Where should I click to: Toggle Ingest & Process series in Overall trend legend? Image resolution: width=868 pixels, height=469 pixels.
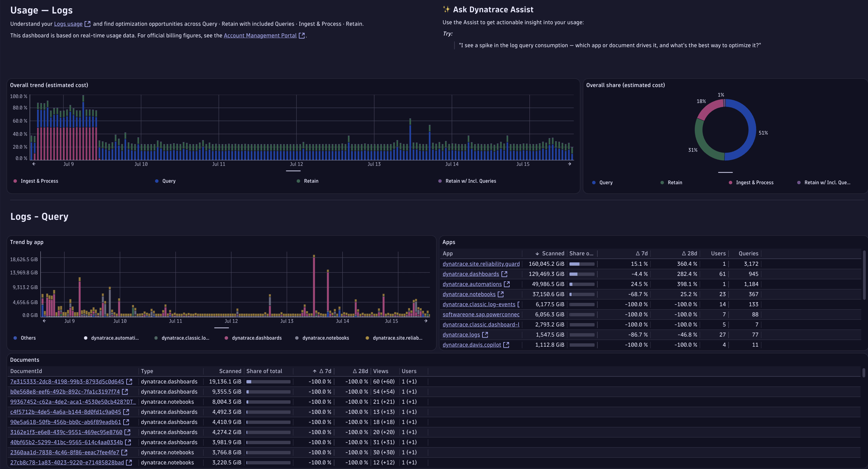click(36, 181)
